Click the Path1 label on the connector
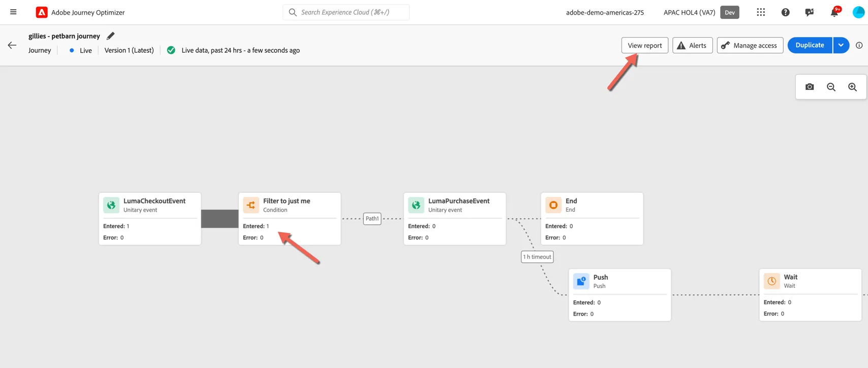 (x=372, y=219)
